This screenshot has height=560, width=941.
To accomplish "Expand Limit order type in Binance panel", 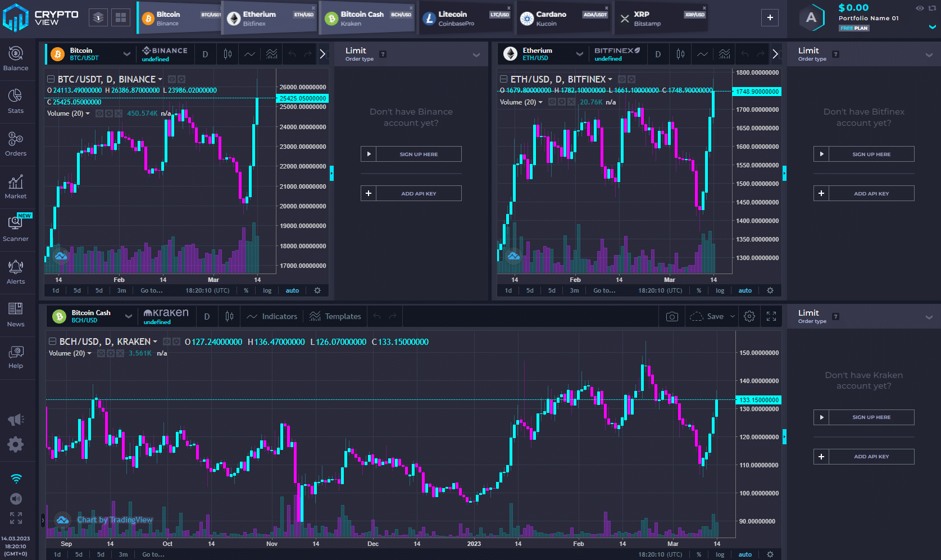I will coord(476,54).
